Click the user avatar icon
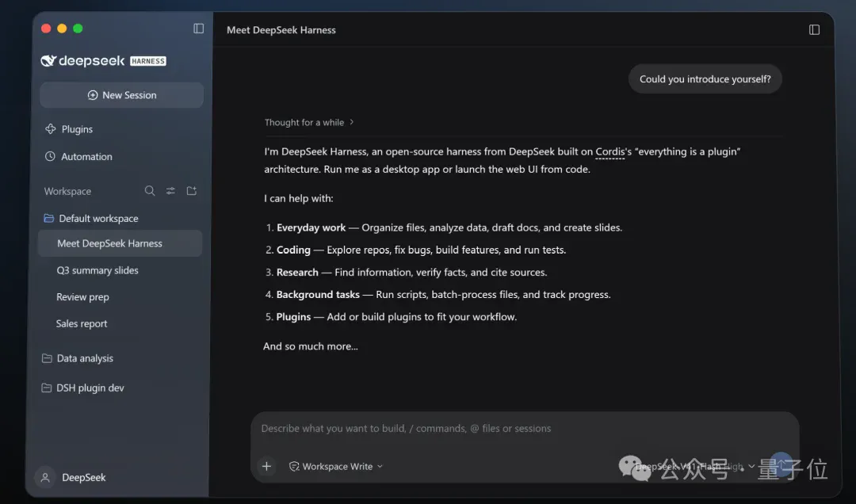This screenshot has height=504, width=856. click(x=45, y=477)
